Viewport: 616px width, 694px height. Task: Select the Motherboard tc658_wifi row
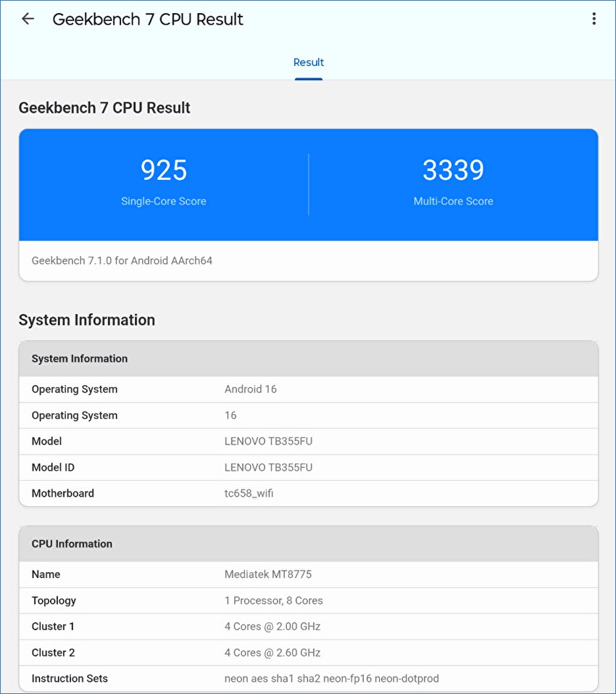tap(309, 494)
